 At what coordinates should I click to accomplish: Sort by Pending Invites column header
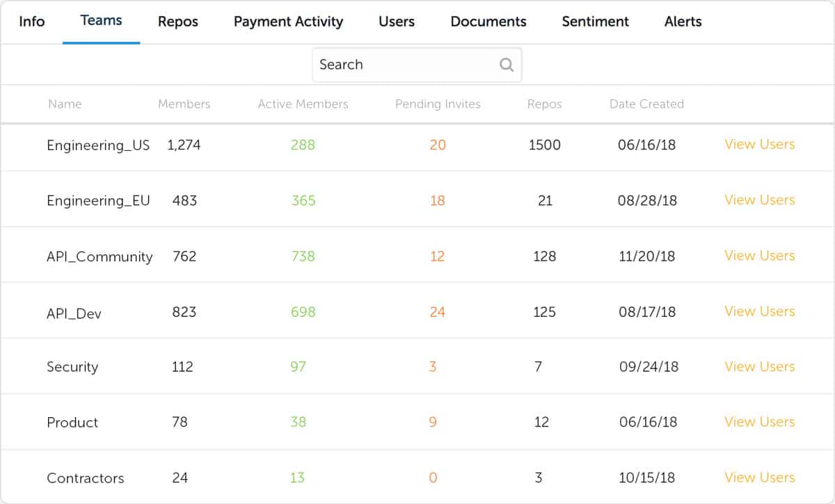[438, 104]
